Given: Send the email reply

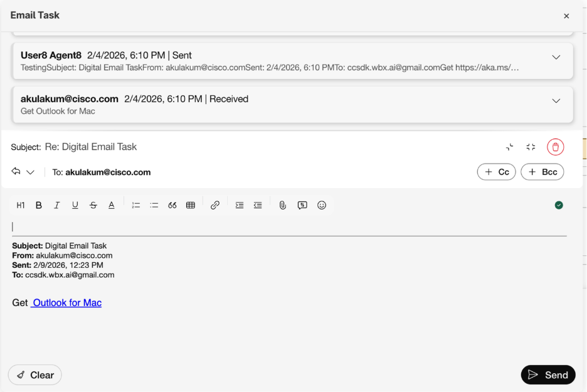Looking at the screenshot, I should coord(547,374).
